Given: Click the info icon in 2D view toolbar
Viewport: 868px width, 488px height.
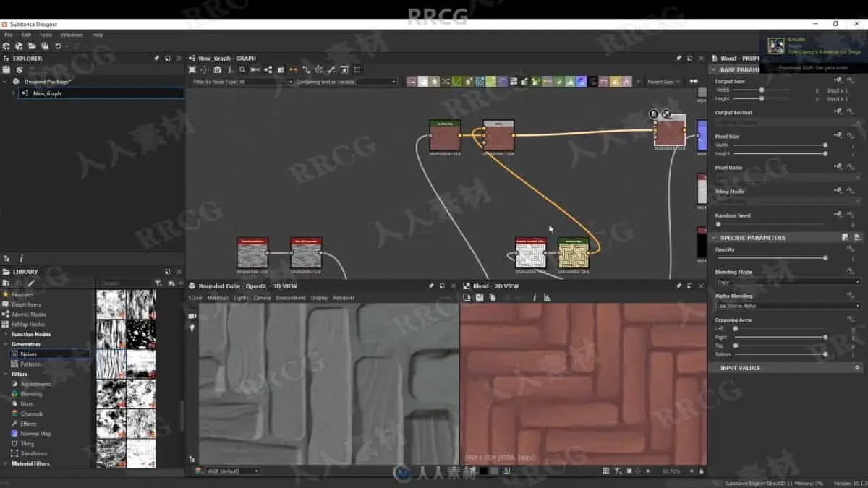Looking at the screenshot, I should point(535,297).
